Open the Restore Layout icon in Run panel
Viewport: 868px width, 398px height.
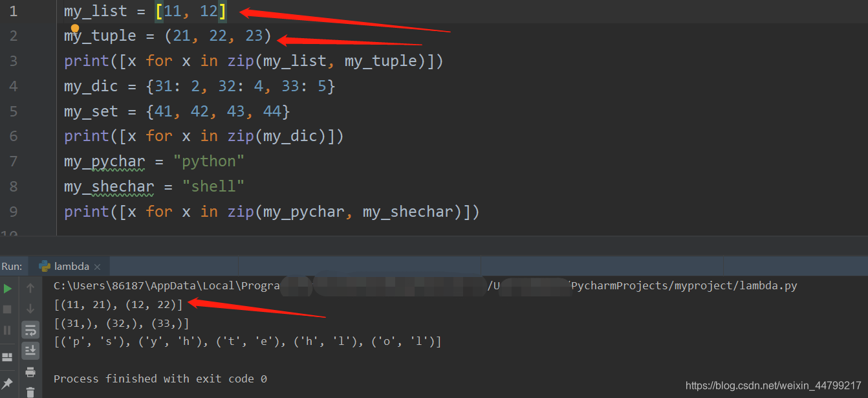(x=8, y=357)
